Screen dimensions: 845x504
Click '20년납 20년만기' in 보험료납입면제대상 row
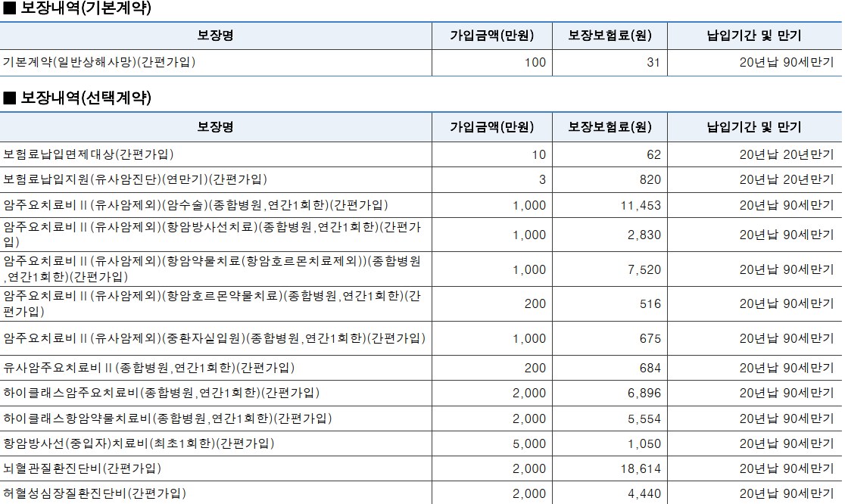click(x=786, y=155)
